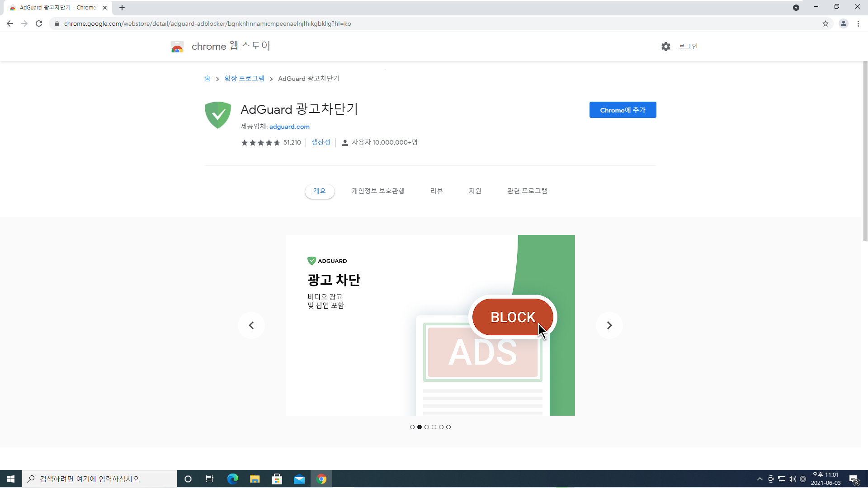
Task: Show next screenshot with right chevron
Action: click(x=609, y=325)
